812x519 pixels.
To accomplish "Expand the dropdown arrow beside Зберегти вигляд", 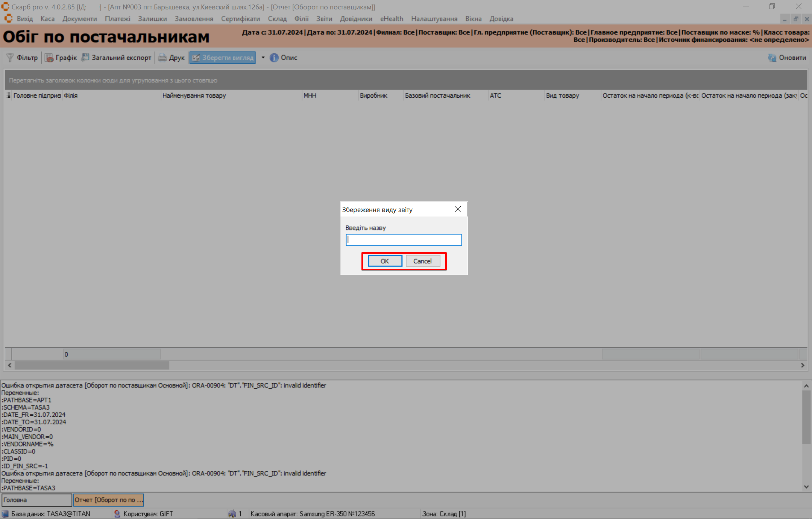I will coord(263,57).
